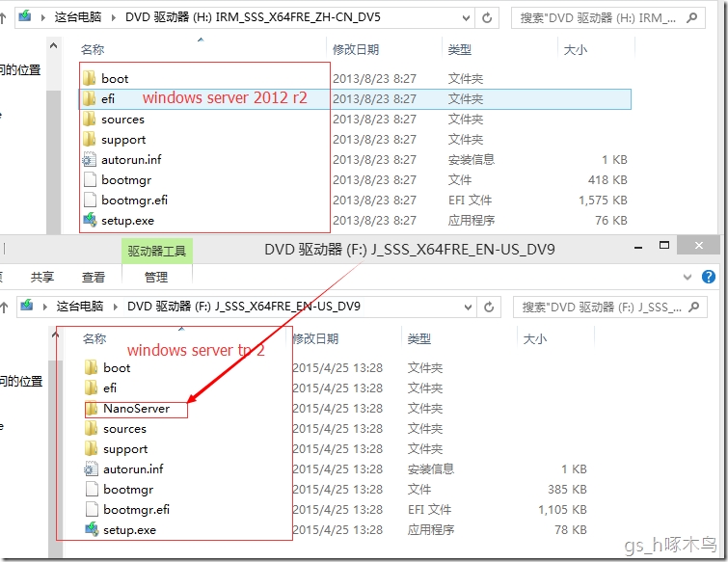The height and width of the screenshot is (562, 728).
Task: Select bootmgr.efi file icon in F: drive window
Action: 92,510
